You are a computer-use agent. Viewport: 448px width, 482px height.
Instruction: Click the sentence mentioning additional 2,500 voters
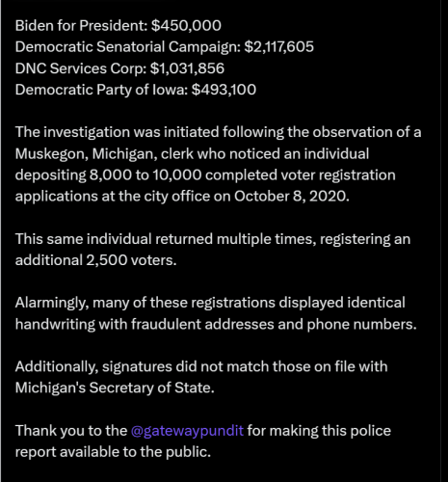(213, 250)
